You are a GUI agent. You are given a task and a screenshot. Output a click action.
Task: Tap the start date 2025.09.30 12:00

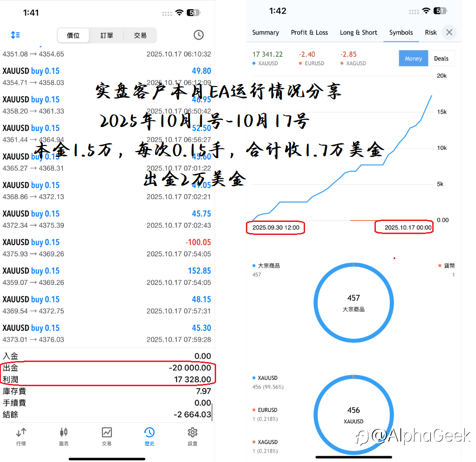tap(276, 228)
